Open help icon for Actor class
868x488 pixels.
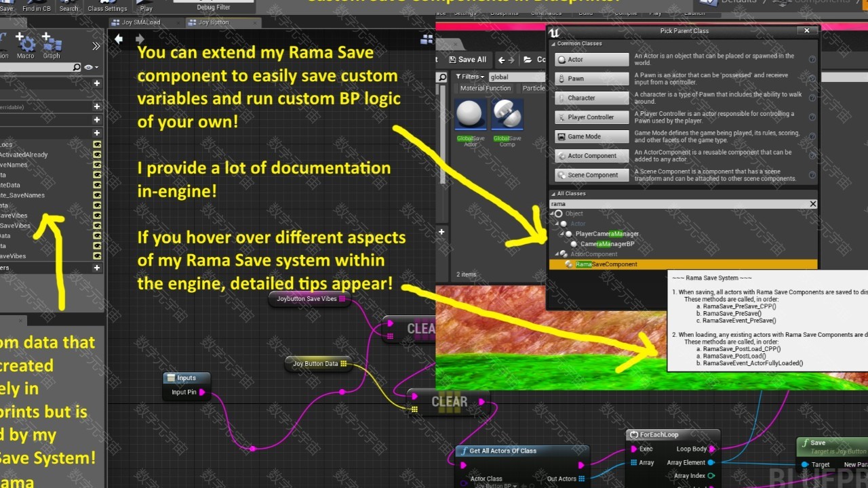pos(812,60)
